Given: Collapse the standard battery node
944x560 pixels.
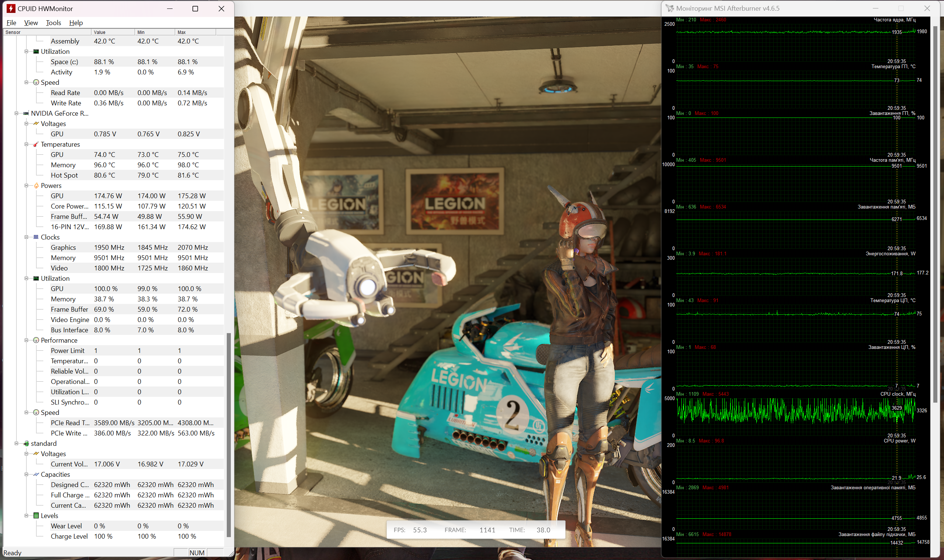Looking at the screenshot, I should 16,444.
